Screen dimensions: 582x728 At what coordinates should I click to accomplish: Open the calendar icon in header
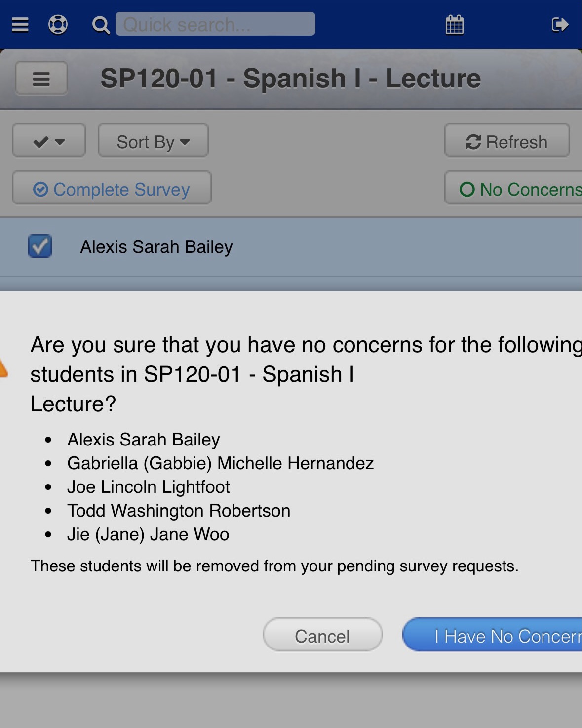click(x=454, y=25)
